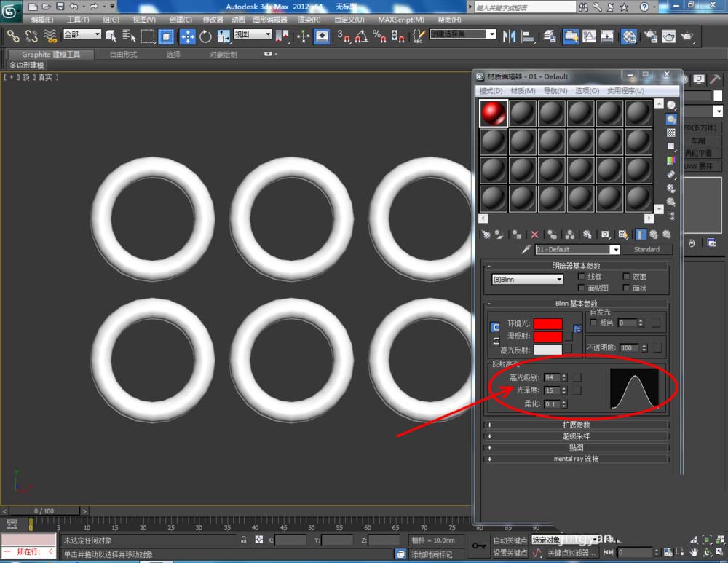Click Assign Material to Selection icon

[517, 235]
